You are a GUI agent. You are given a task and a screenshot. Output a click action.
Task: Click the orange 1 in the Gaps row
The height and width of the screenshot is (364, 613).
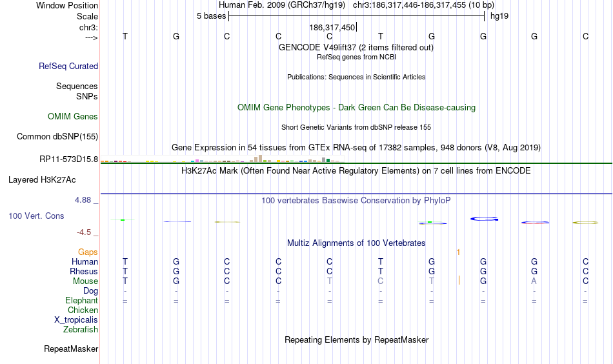tap(458, 252)
